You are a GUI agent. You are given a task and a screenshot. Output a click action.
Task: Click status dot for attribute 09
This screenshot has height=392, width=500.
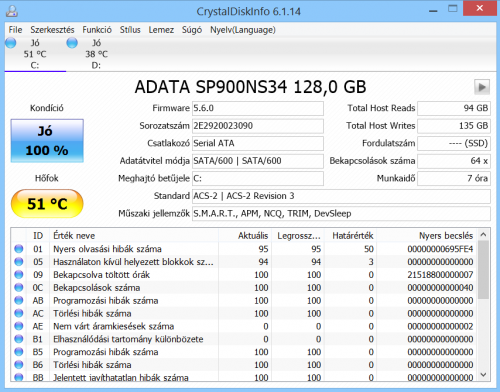(x=19, y=275)
